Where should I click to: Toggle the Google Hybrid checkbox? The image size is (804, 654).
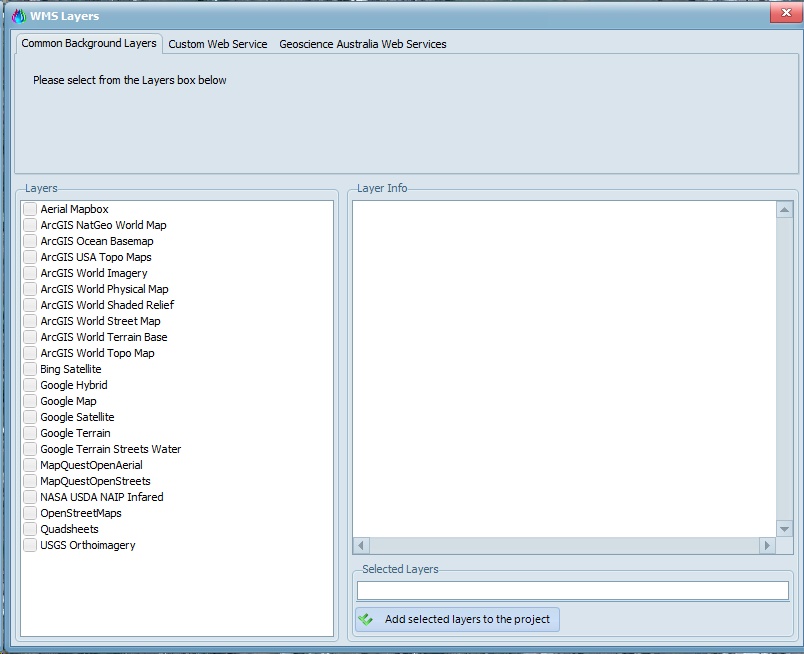click(x=30, y=385)
